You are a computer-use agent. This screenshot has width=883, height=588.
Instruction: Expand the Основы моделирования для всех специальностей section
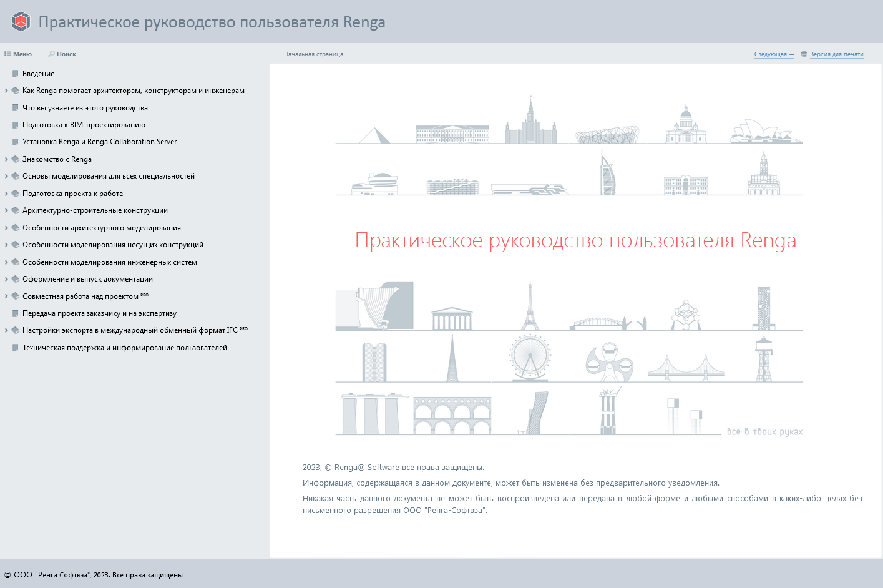pyautogui.click(x=6, y=176)
